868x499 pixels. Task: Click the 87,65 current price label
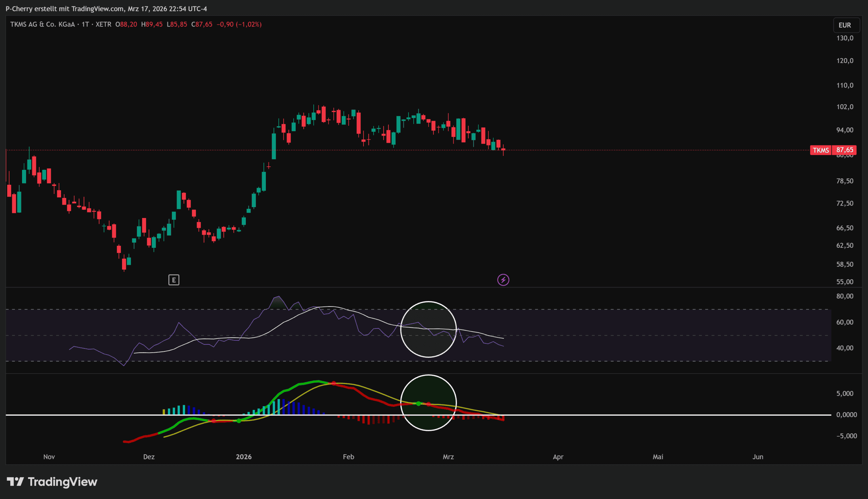point(844,150)
